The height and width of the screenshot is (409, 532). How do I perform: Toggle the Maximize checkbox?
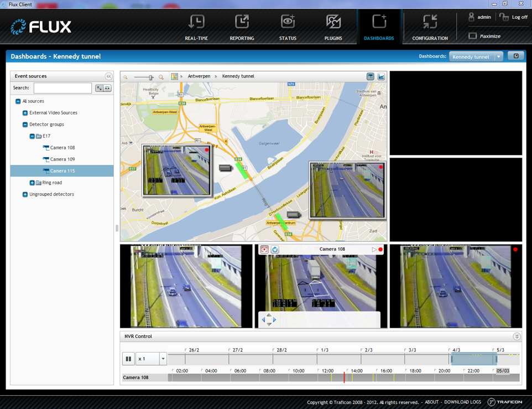[472, 36]
